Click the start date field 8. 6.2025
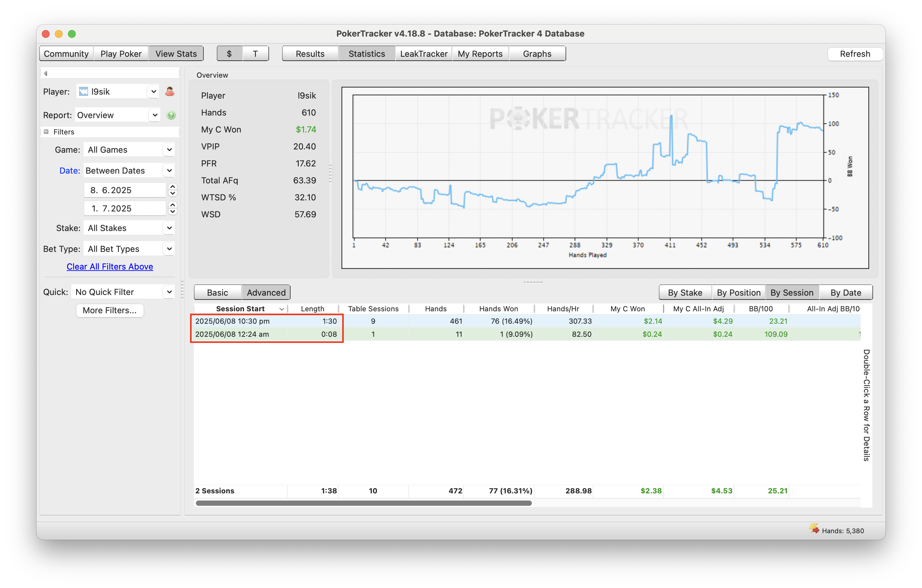This screenshot has width=922, height=588. (125, 190)
